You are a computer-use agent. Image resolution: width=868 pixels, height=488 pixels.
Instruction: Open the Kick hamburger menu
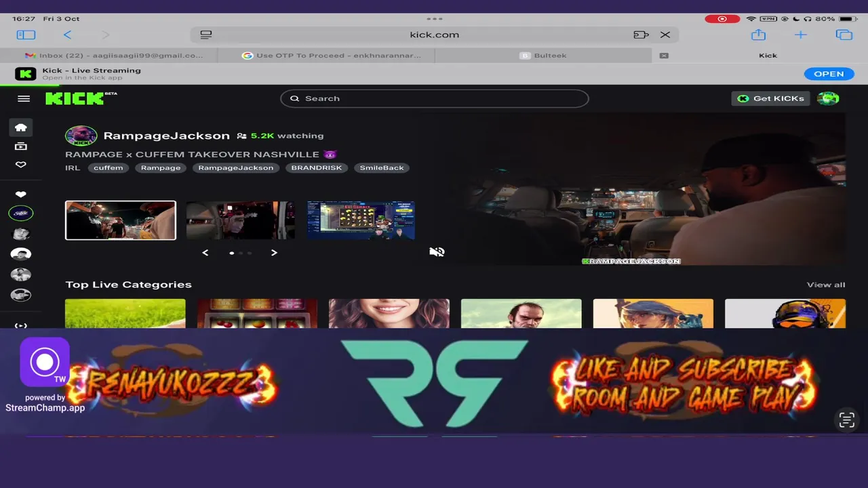[x=24, y=98]
